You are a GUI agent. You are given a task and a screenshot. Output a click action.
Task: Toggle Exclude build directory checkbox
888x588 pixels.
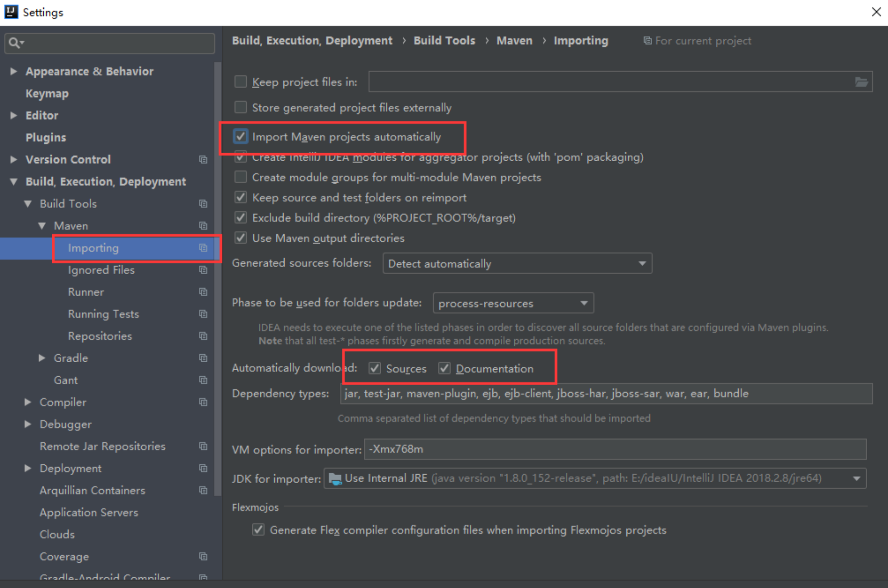pos(240,218)
